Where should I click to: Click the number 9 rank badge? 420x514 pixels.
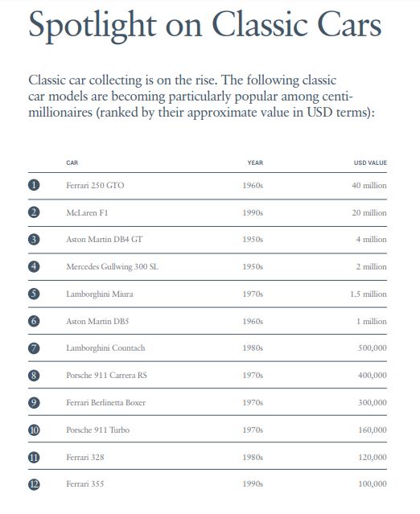pyautogui.click(x=34, y=402)
